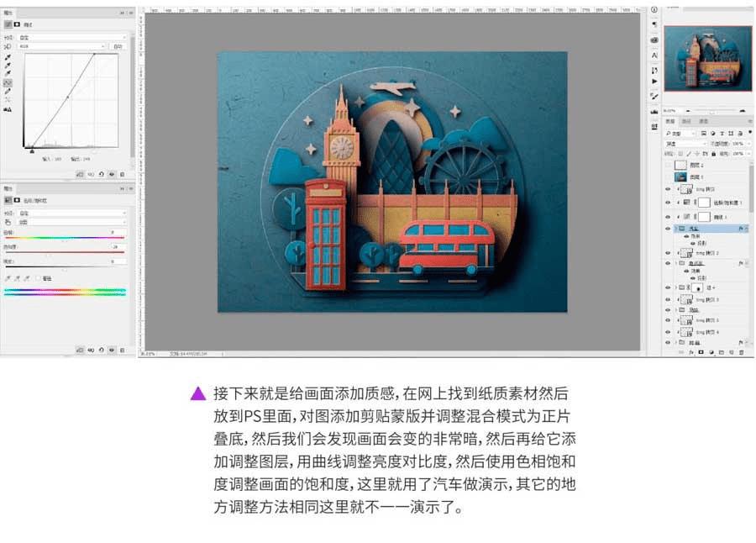Open the Actions panel play icon
The height and width of the screenshot is (543, 756).
[654, 82]
